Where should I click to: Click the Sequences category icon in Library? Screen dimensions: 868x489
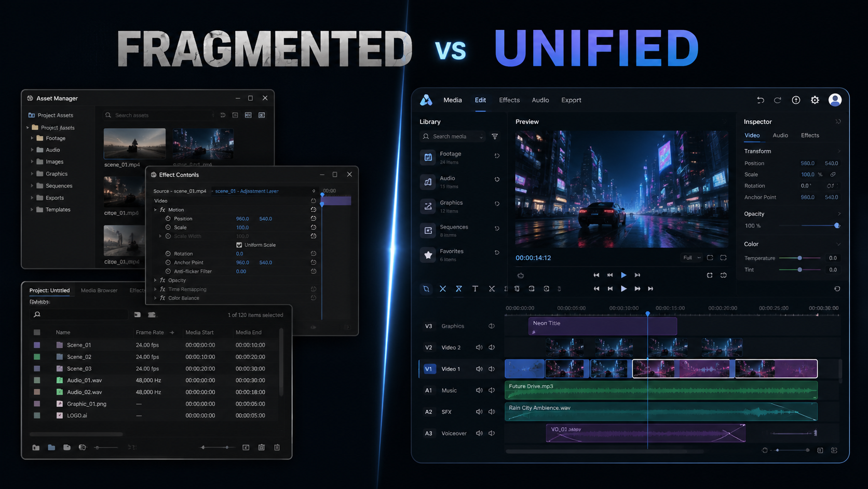[x=428, y=230]
